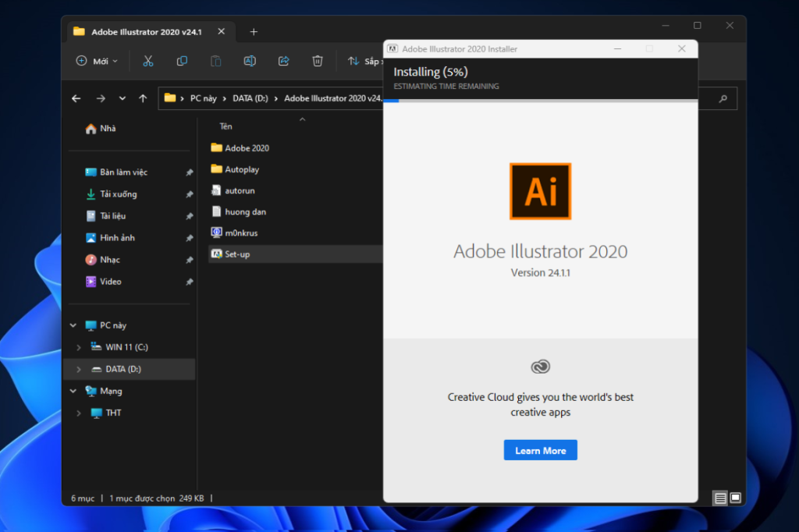The image size is (799, 532).
Task: Go forward with the right arrow button
Action: point(101,98)
